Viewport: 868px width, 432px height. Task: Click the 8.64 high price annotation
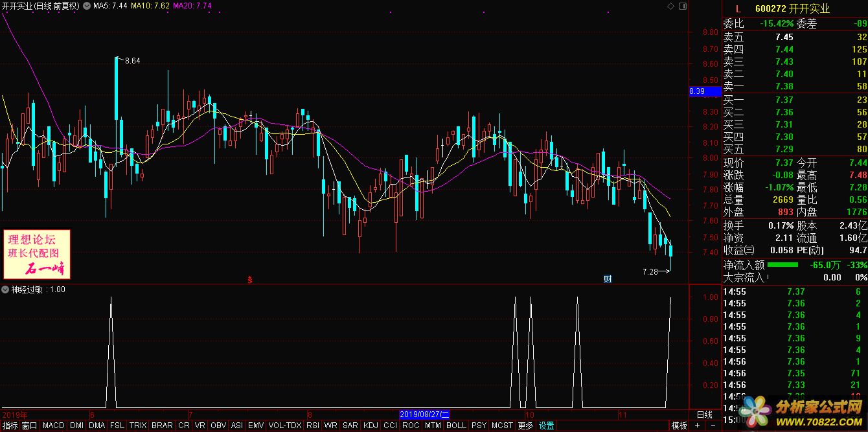(x=132, y=61)
